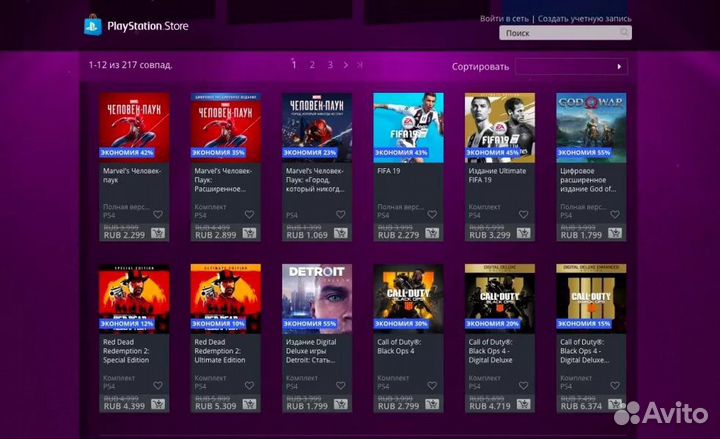Add Detroit Digital Deluxe to cart

tap(341, 405)
